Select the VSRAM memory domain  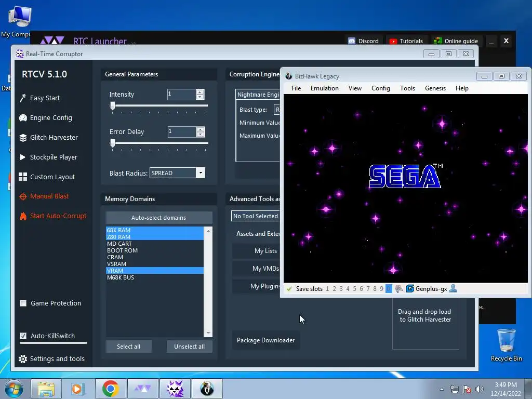click(155, 264)
